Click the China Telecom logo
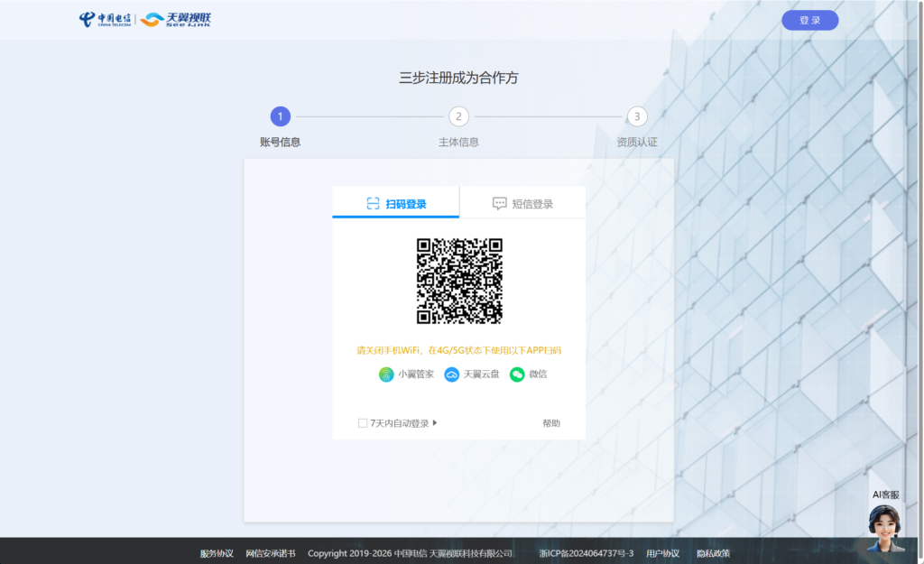This screenshot has height=564, width=924. 105,20
